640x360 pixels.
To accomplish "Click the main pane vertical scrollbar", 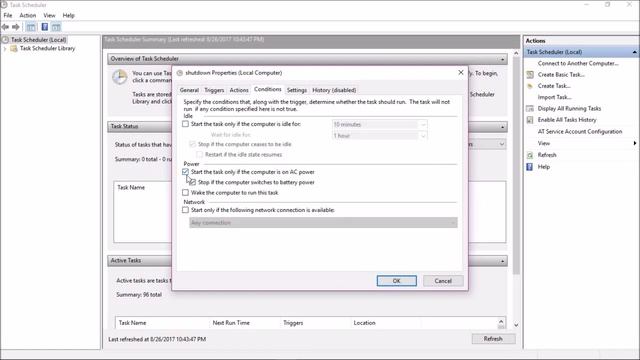I will pos(516,165).
